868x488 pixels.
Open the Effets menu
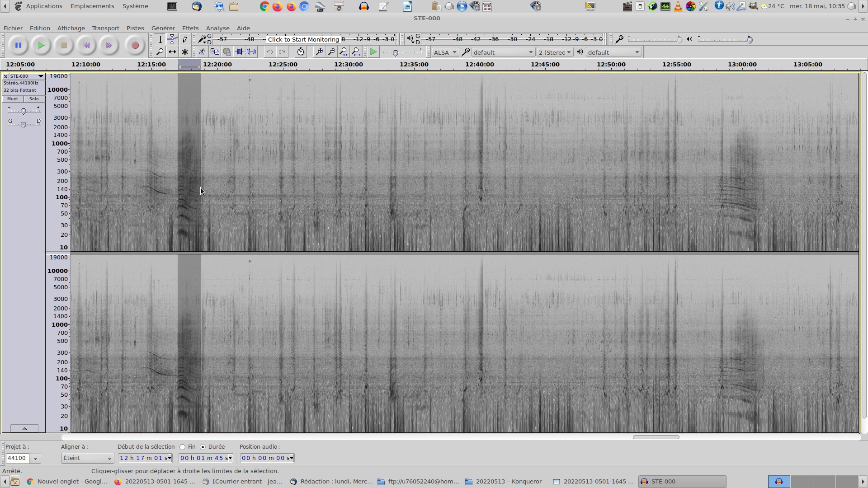point(190,28)
